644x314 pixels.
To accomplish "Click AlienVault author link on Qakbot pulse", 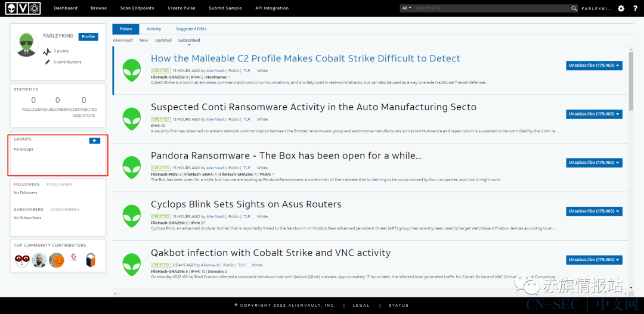I will (x=210, y=265).
